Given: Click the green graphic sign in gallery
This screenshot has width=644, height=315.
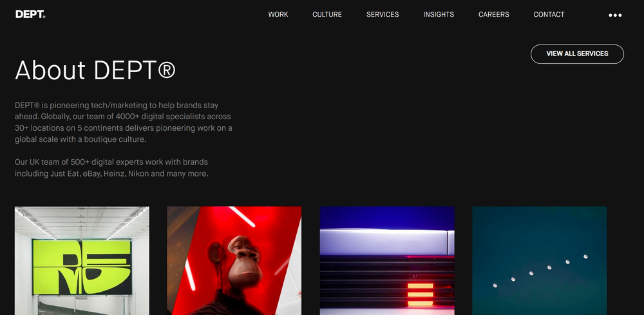Looking at the screenshot, I should (x=82, y=267).
